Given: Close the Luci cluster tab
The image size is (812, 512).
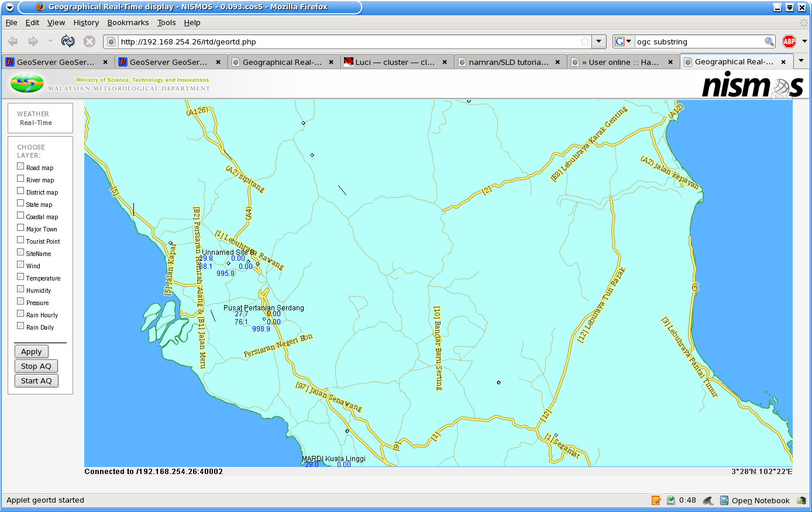Looking at the screenshot, I should [x=445, y=62].
